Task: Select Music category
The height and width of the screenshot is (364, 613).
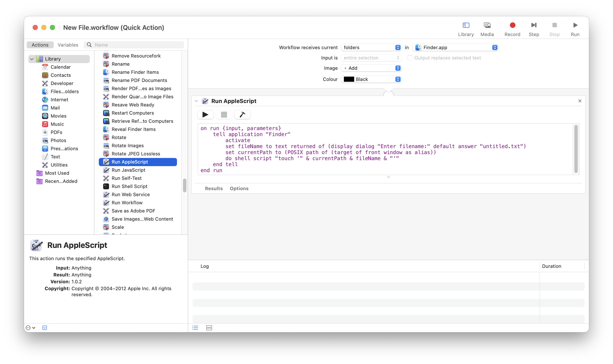Action: 53,124
